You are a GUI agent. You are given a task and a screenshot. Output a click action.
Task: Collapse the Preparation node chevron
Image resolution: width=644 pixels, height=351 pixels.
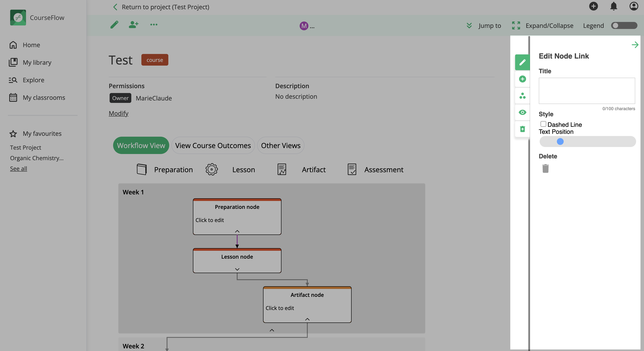(237, 231)
